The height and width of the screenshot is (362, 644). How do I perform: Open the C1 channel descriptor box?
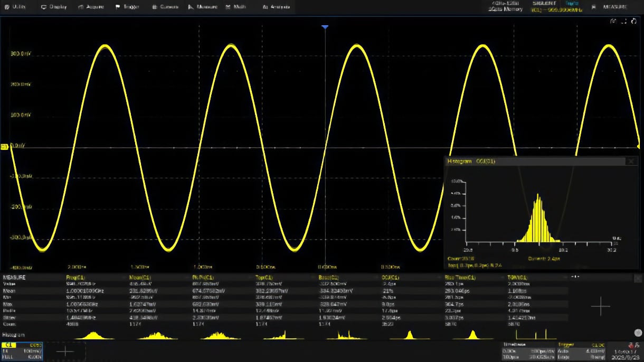pyautogui.click(x=22, y=350)
